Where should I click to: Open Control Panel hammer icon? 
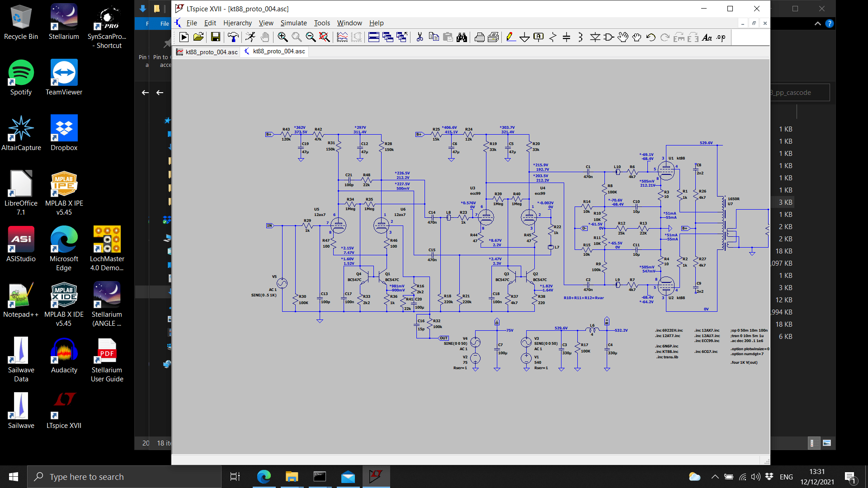click(x=233, y=38)
